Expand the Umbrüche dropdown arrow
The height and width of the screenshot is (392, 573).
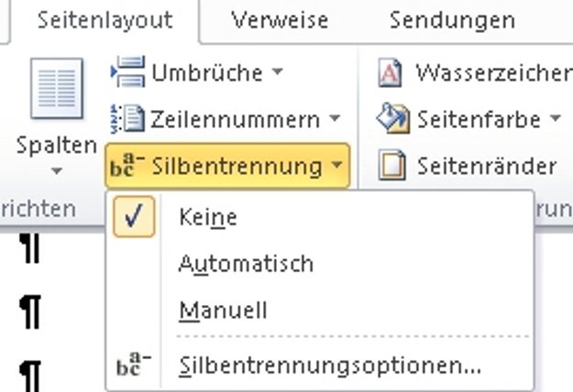[x=278, y=72]
